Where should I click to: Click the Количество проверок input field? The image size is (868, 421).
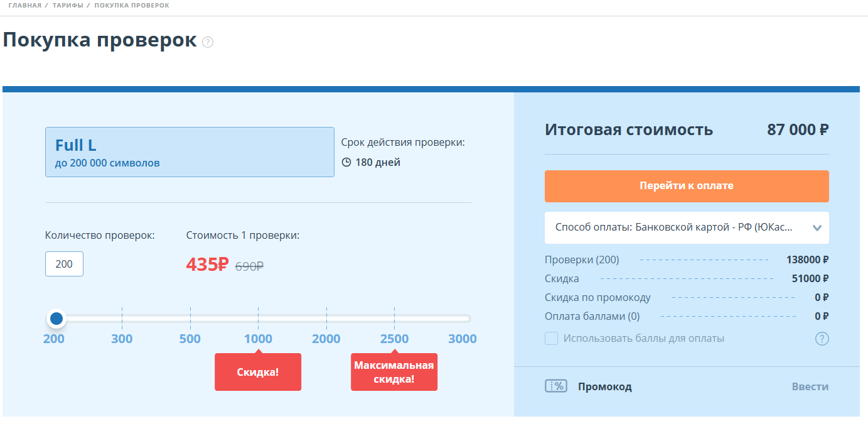coord(64,264)
